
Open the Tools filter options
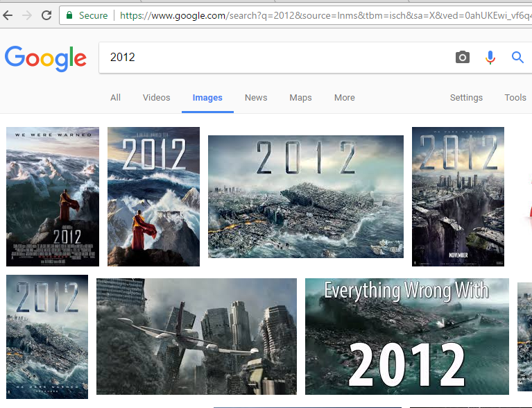(x=515, y=98)
